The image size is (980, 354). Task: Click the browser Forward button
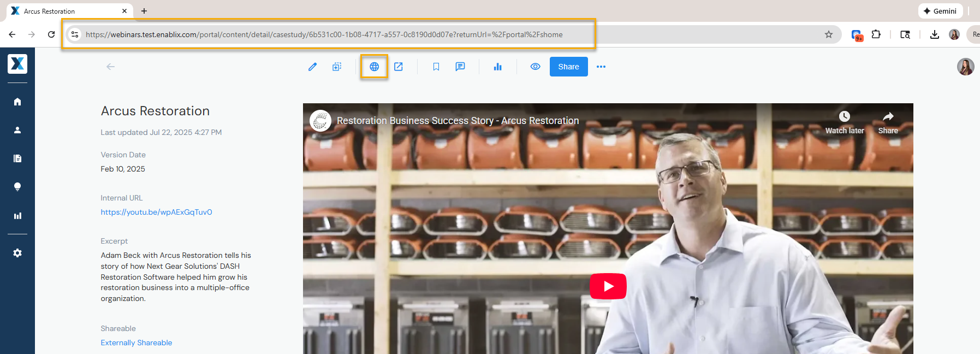32,34
